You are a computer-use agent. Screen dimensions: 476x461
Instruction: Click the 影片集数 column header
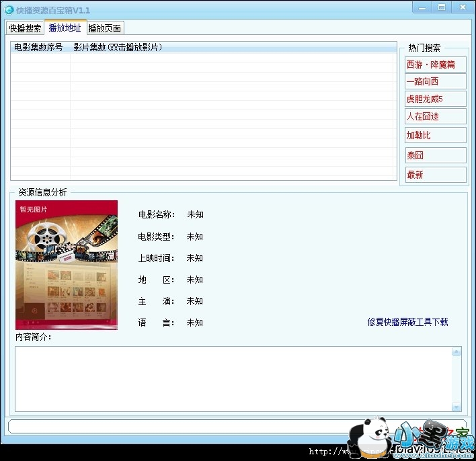tap(233, 47)
